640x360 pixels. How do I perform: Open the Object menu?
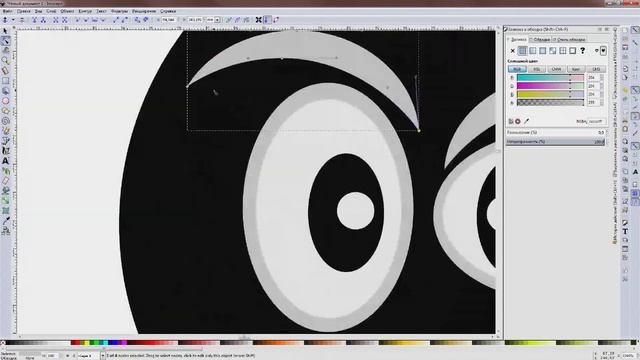coord(67,11)
